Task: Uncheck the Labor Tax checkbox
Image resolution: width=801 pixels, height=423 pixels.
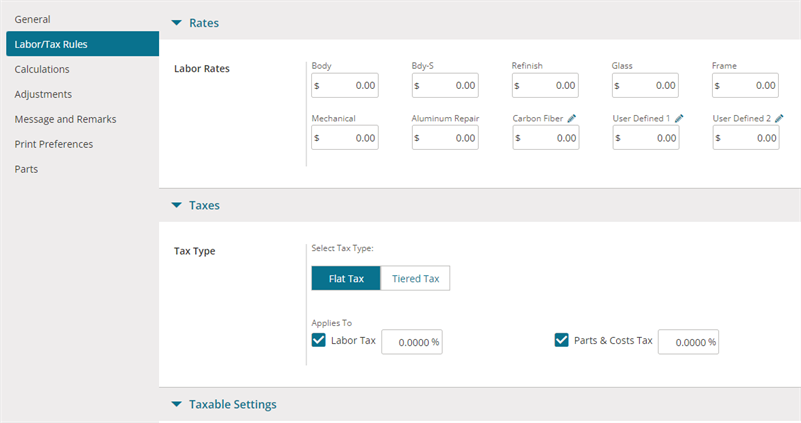Action: pos(318,340)
